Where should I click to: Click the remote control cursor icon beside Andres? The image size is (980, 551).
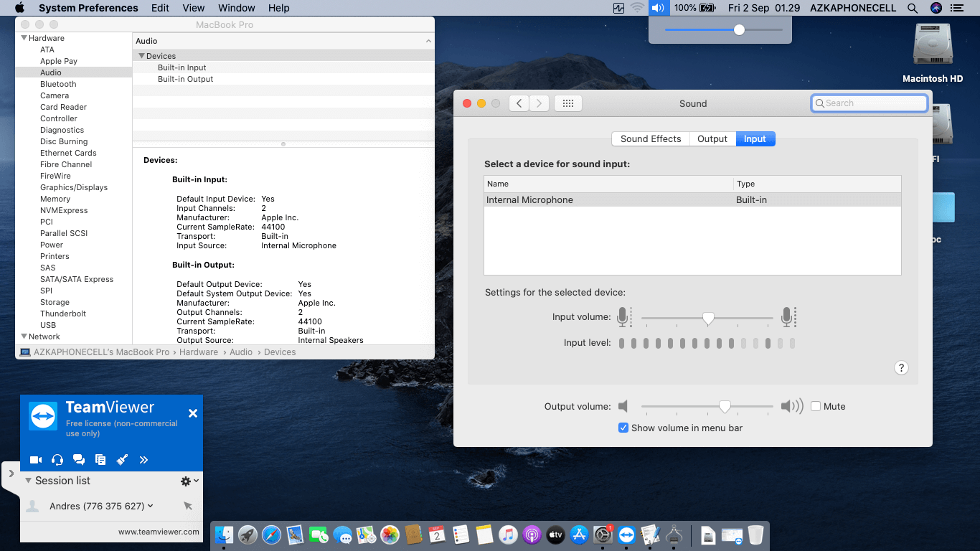(x=188, y=507)
